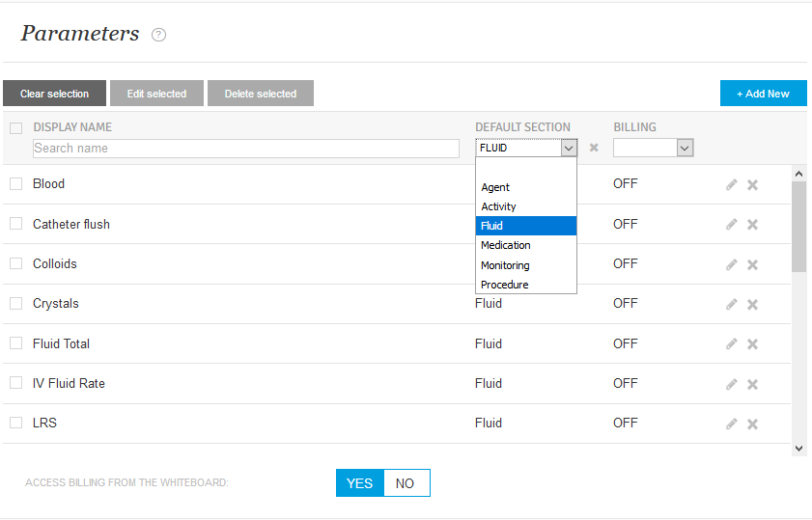Click the Fluid section cell for LRS
812x520 pixels.
(489, 424)
